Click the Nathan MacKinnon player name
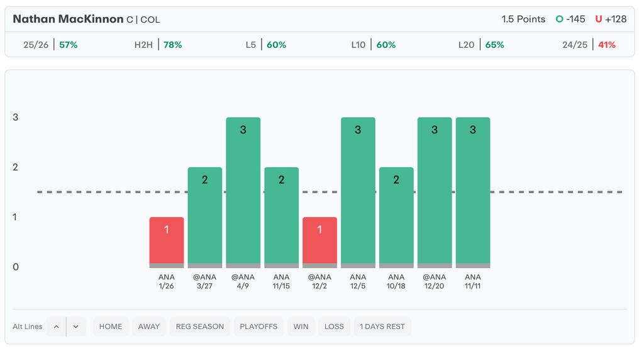 [68, 19]
